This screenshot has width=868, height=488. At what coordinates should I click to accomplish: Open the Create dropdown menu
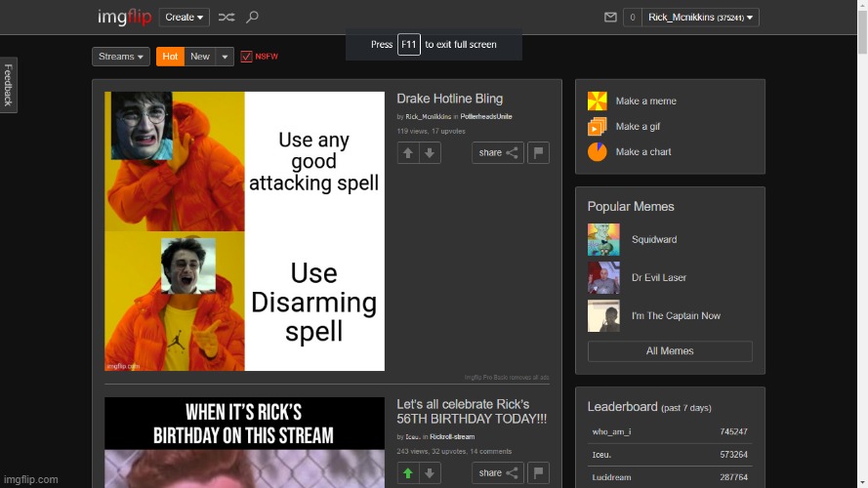(184, 18)
